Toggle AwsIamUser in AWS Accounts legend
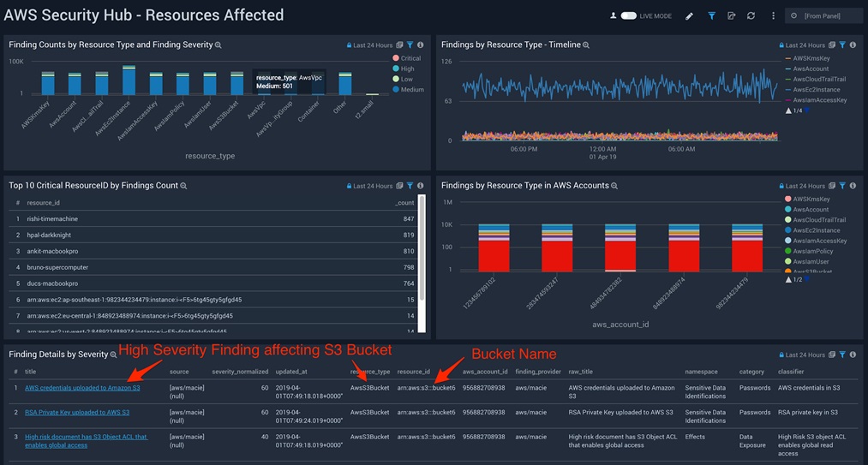 tap(806, 262)
